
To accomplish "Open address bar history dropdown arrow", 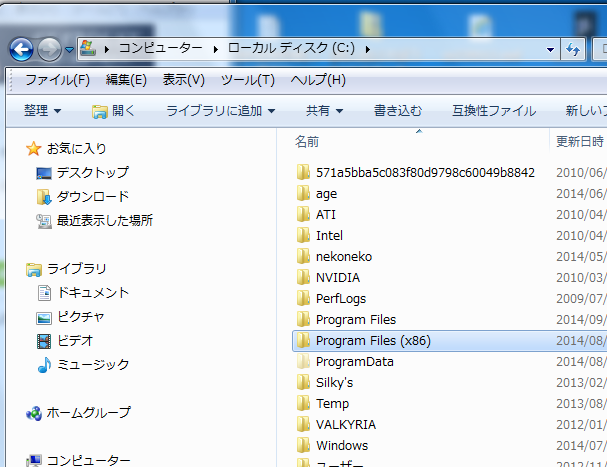I will coord(550,50).
